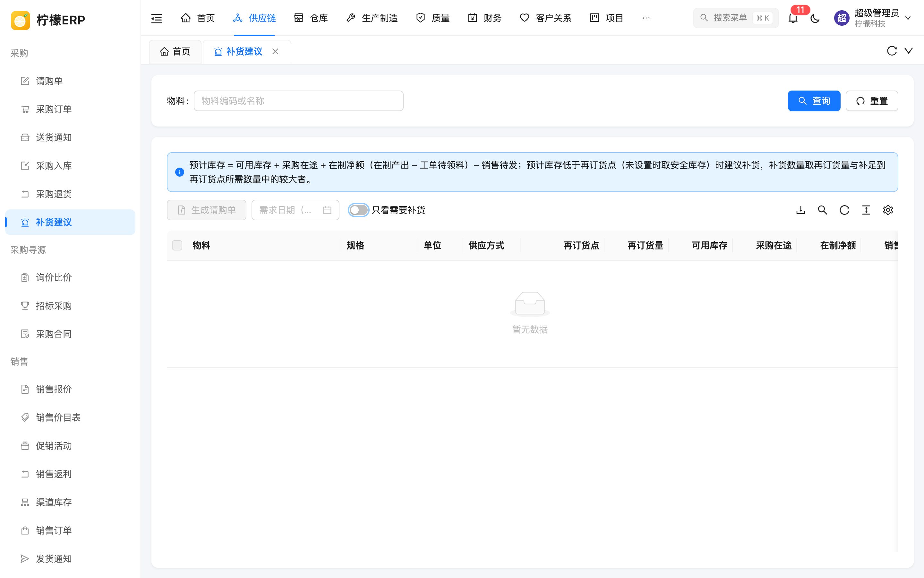Refresh the current tab page icon
924x578 pixels.
coord(892,51)
